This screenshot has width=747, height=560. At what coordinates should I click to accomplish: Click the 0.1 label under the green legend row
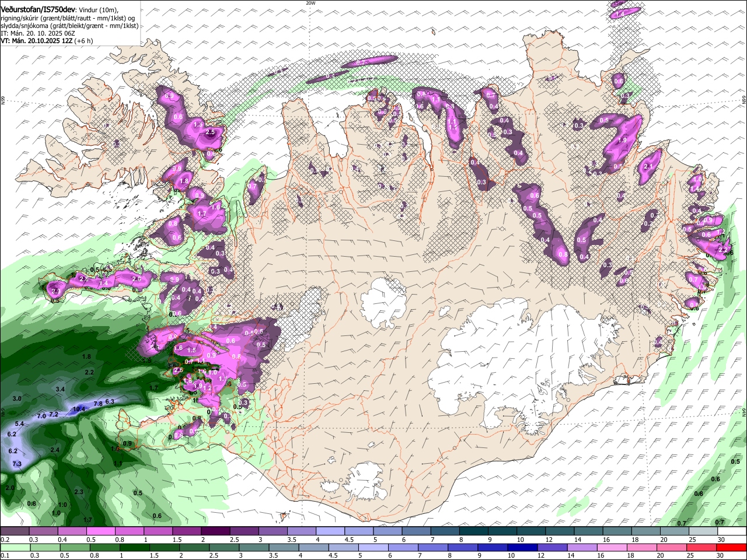5,556
